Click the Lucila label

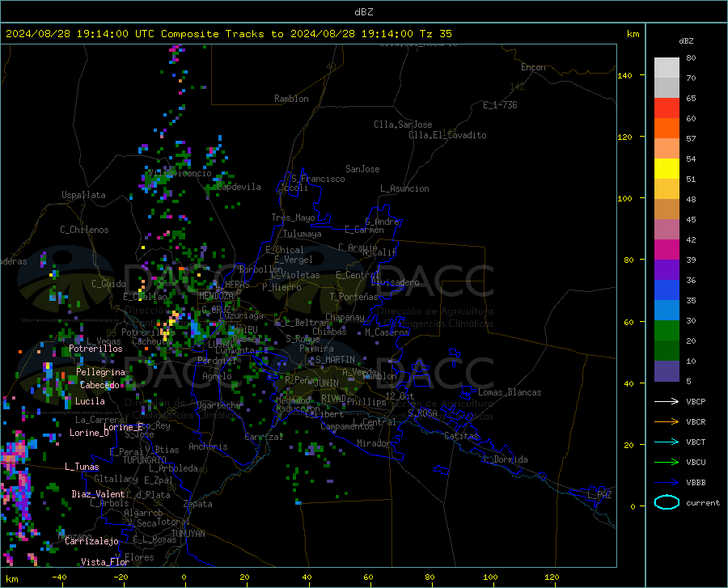point(90,401)
